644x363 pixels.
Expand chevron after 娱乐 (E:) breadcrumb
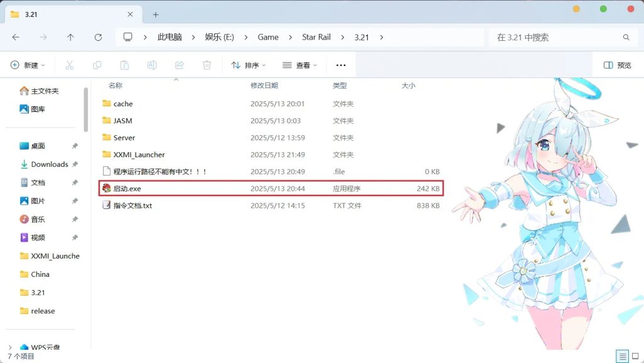[x=246, y=37]
